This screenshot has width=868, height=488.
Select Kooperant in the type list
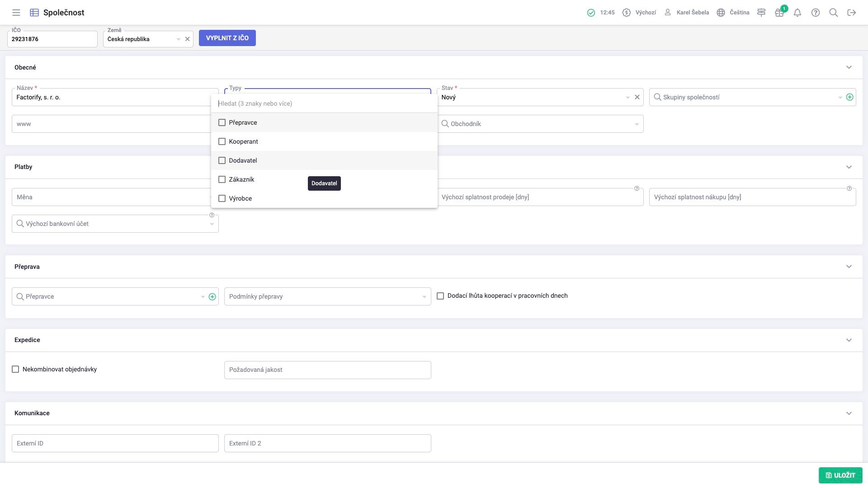click(x=222, y=141)
